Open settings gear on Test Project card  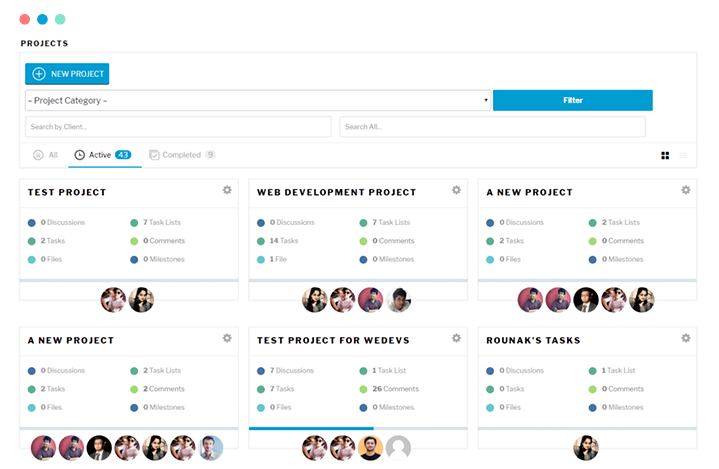(x=227, y=190)
